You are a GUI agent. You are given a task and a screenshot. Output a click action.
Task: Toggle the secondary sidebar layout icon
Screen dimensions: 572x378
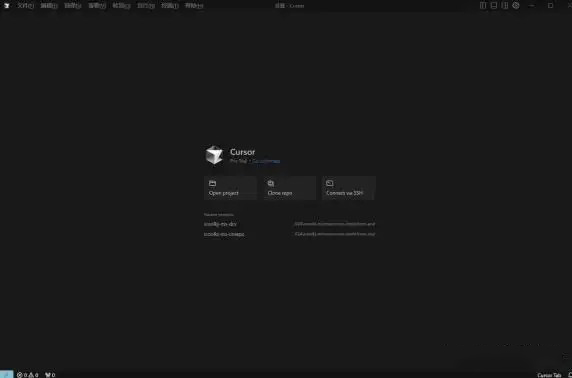pyautogui.click(x=505, y=5)
